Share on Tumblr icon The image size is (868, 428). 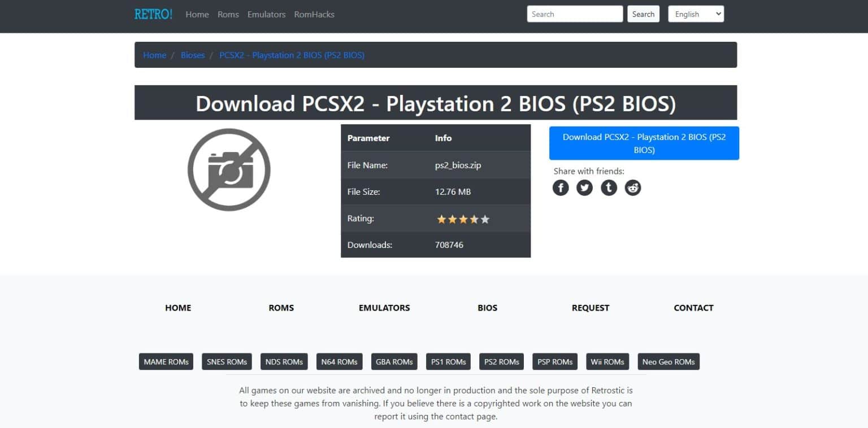coord(609,187)
